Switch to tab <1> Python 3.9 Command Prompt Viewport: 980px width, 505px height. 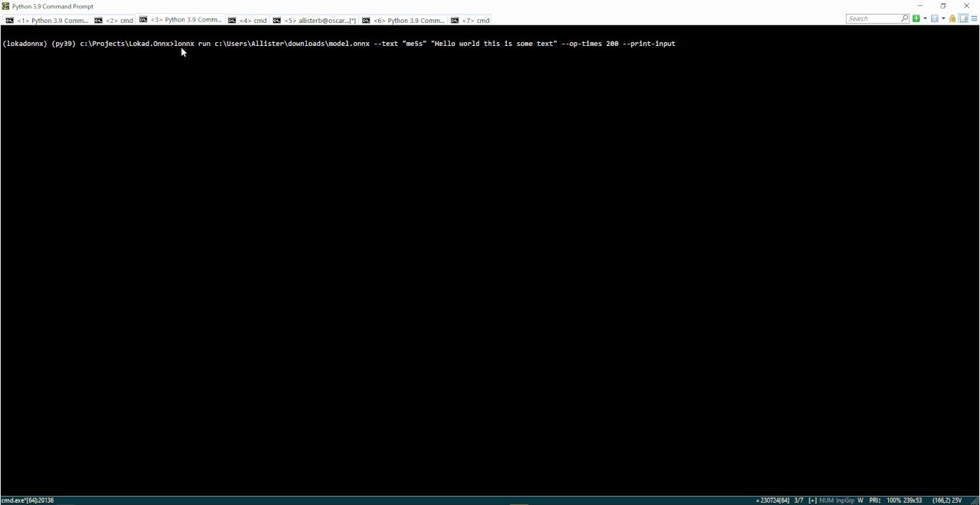click(47, 20)
